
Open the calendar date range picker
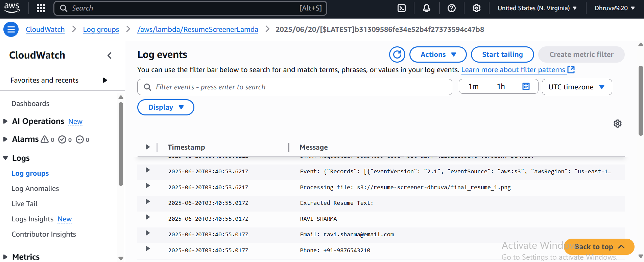526,87
